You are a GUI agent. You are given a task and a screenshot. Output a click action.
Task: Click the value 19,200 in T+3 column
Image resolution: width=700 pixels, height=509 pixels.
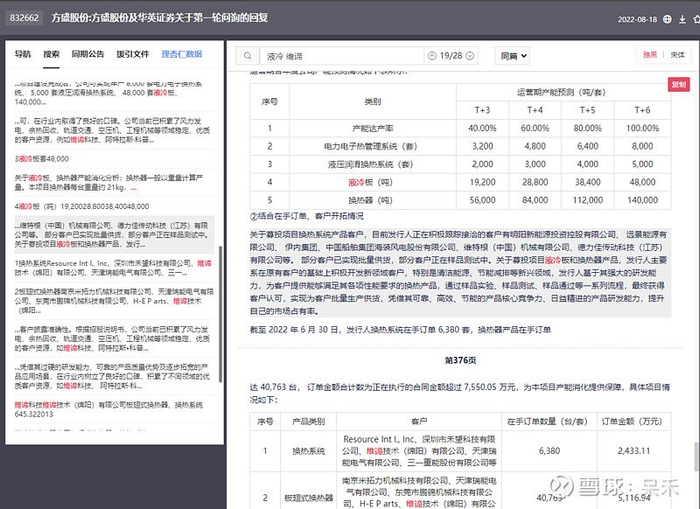tap(482, 182)
